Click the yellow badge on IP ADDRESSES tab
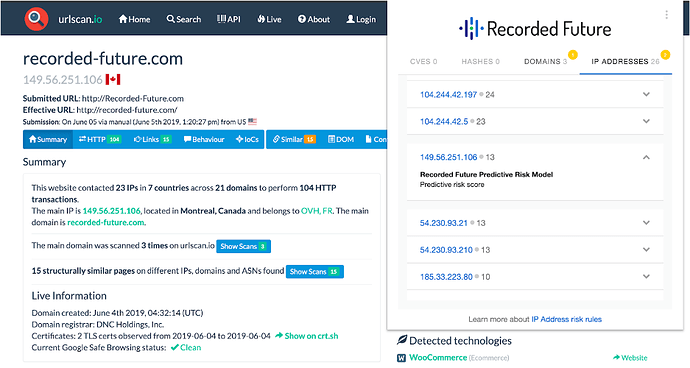The height and width of the screenshot is (368, 690). 665,55
